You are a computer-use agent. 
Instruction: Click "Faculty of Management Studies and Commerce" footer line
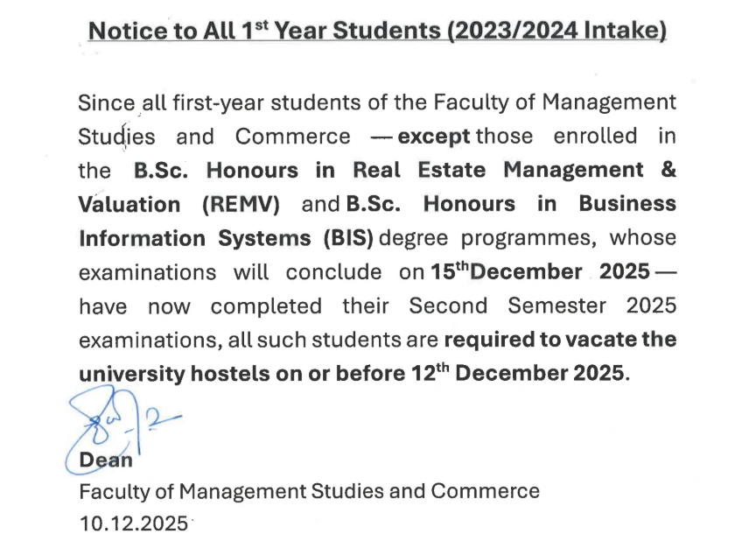[309, 491]
